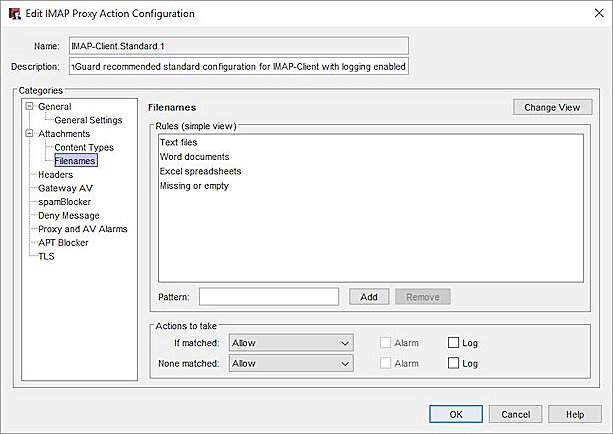Image resolution: width=613 pixels, height=434 pixels.
Task: Toggle the If matched Alarm checkbox
Action: (x=385, y=343)
